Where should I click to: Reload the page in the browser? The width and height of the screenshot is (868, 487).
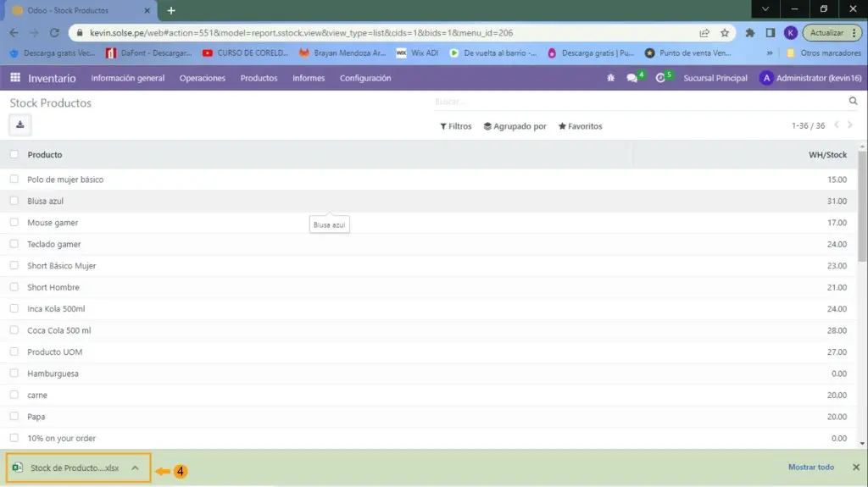coord(54,33)
